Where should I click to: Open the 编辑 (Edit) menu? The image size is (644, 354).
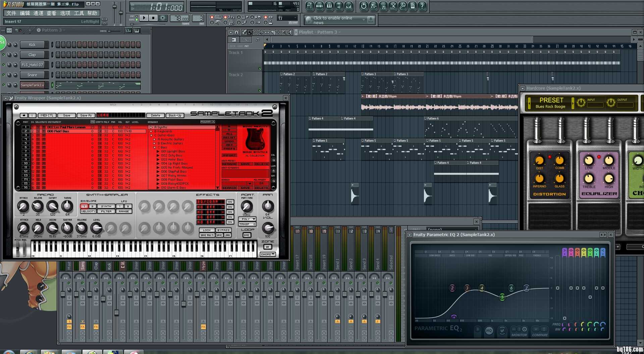pyautogui.click(x=25, y=13)
